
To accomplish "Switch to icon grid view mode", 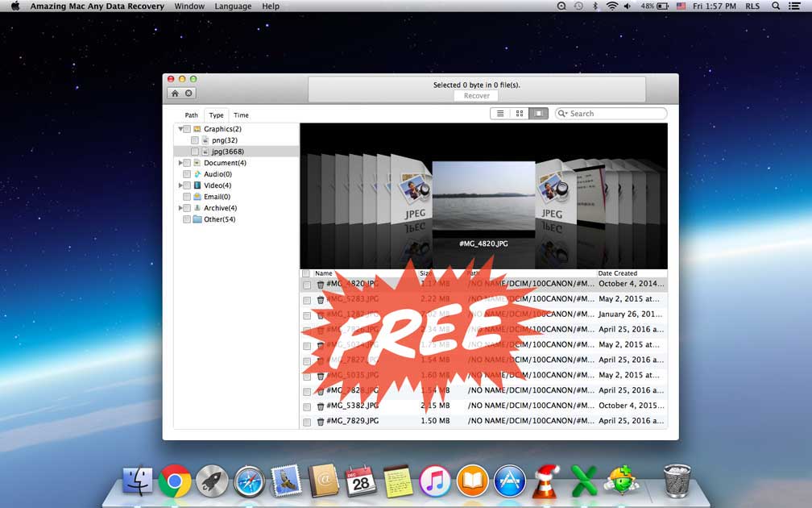I will click(x=520, y=114).
